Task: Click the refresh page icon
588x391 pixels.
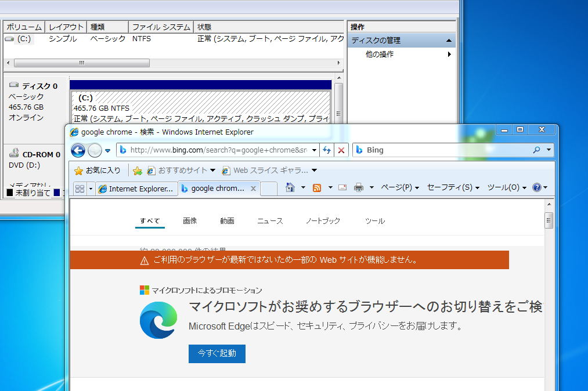Action: coord(327,150)
